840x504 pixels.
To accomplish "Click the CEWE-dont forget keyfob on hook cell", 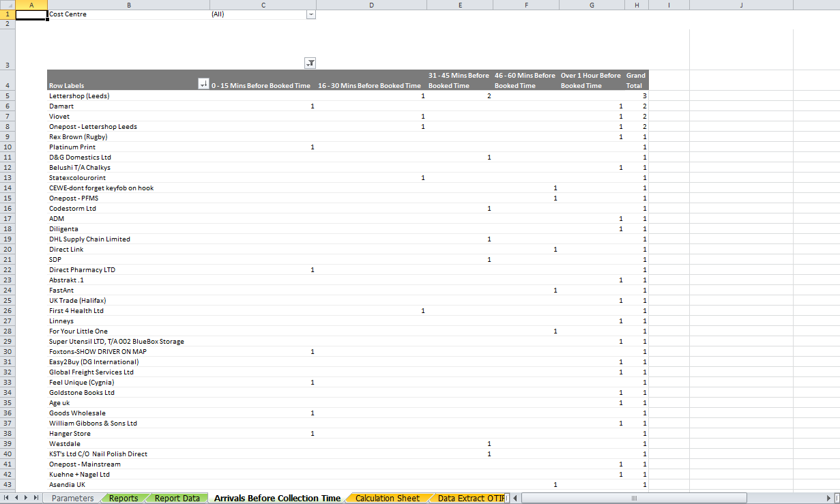I will pos(128,188).
